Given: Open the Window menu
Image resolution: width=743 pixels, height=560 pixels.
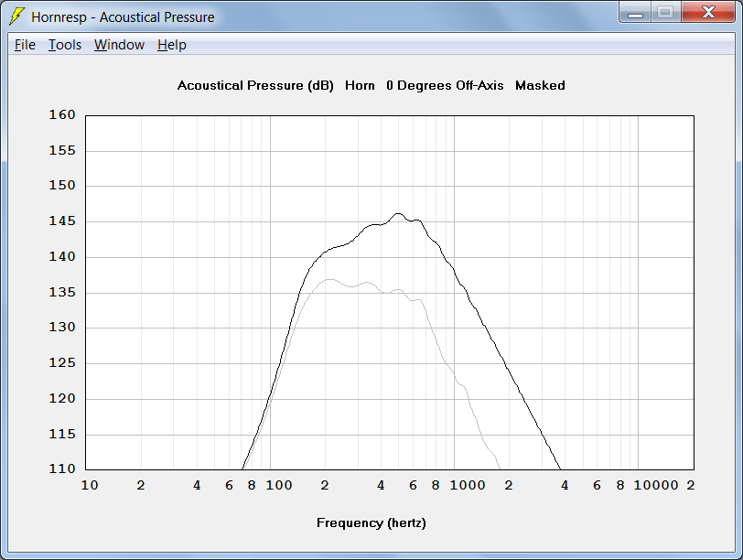Looking at the screenshot, I should point(119,45).
